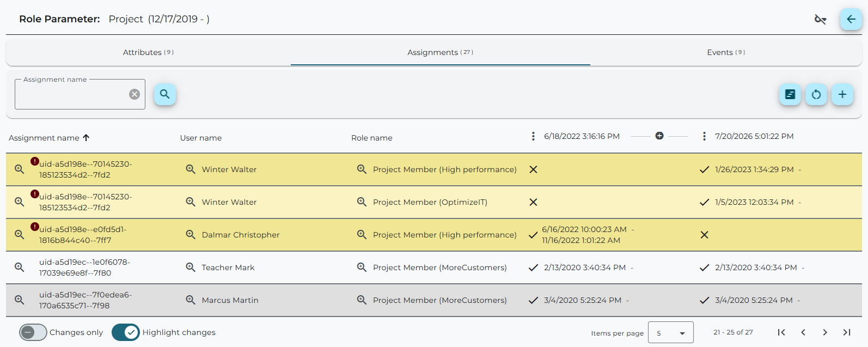Run search with magnifier button
The width and height of the screenshot is (868, 347).
pos(165,94)
